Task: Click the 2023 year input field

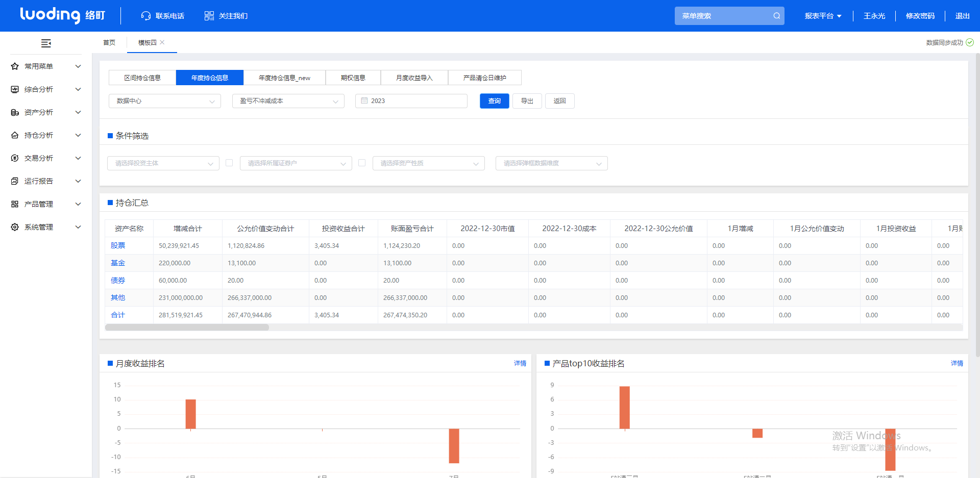Action: click(411, 101)
